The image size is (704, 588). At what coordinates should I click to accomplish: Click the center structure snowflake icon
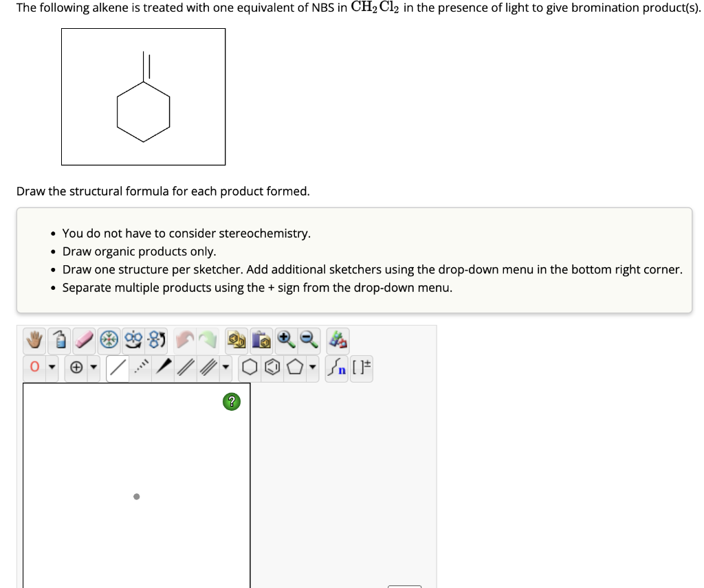click(109, 339)
